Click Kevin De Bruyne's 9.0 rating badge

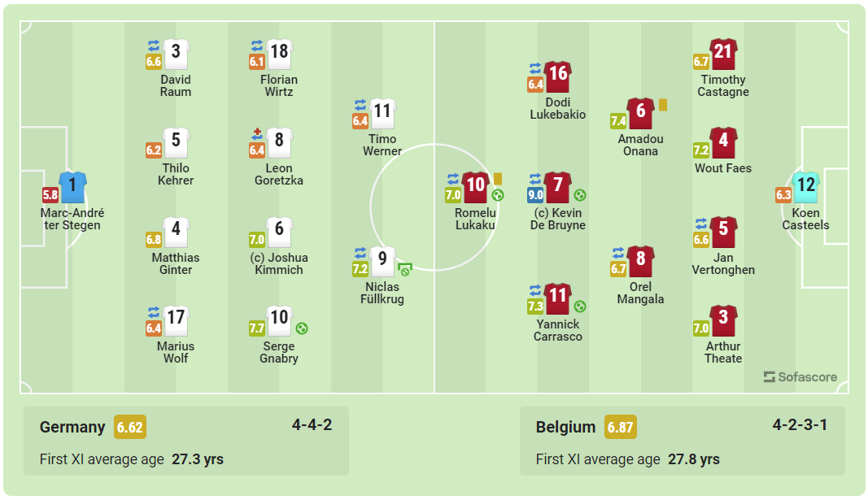535,195
